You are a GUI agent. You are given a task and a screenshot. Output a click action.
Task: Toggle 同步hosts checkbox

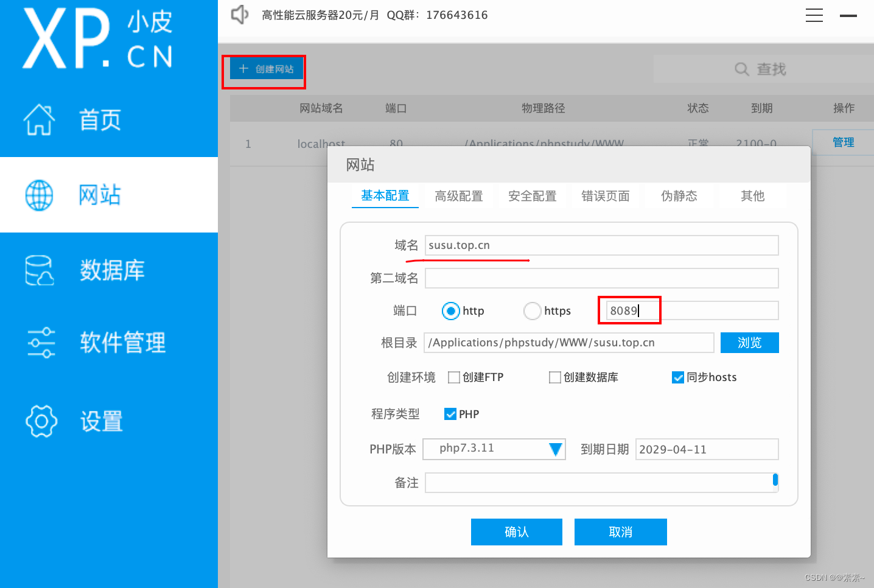(677, 377)
